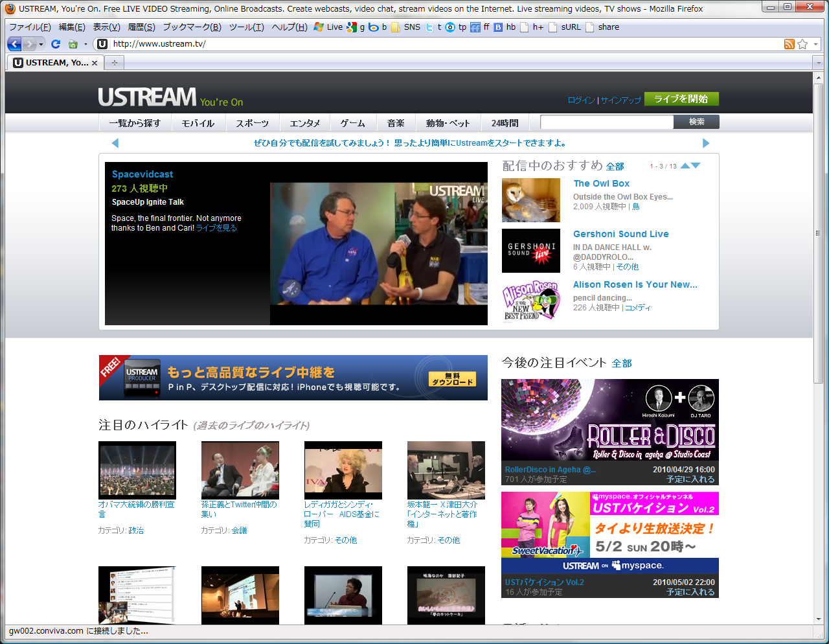Open the back/forward history dropdown

coord(41,44)
